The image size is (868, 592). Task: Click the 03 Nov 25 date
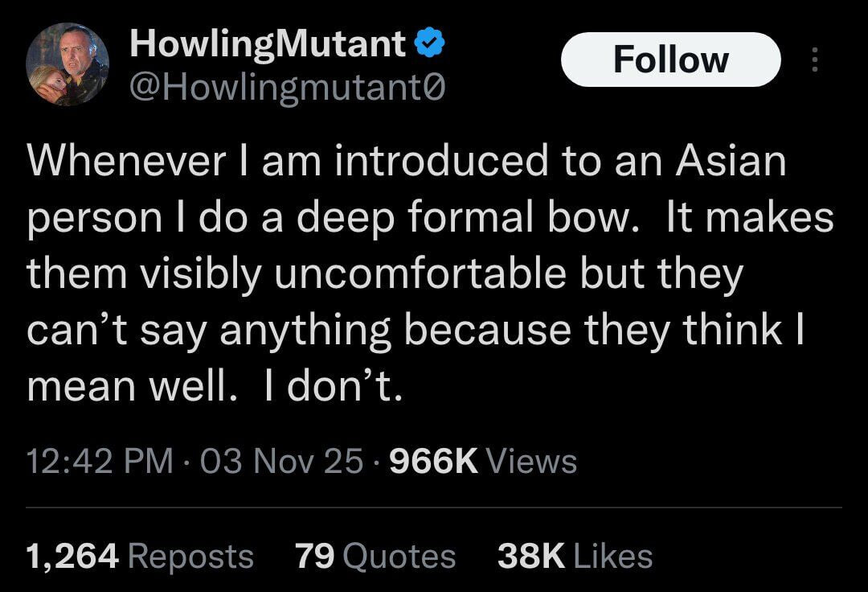tap(282, 462)
